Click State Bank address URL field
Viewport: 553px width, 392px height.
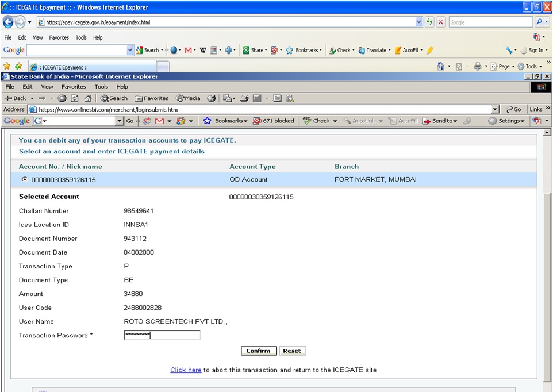260,109
